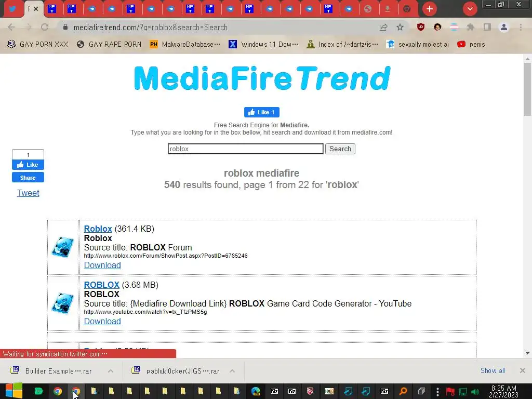Open the ROBLOX (3.68 MB) result
Viewport: 532px width, 399px height.
[101, 285]
